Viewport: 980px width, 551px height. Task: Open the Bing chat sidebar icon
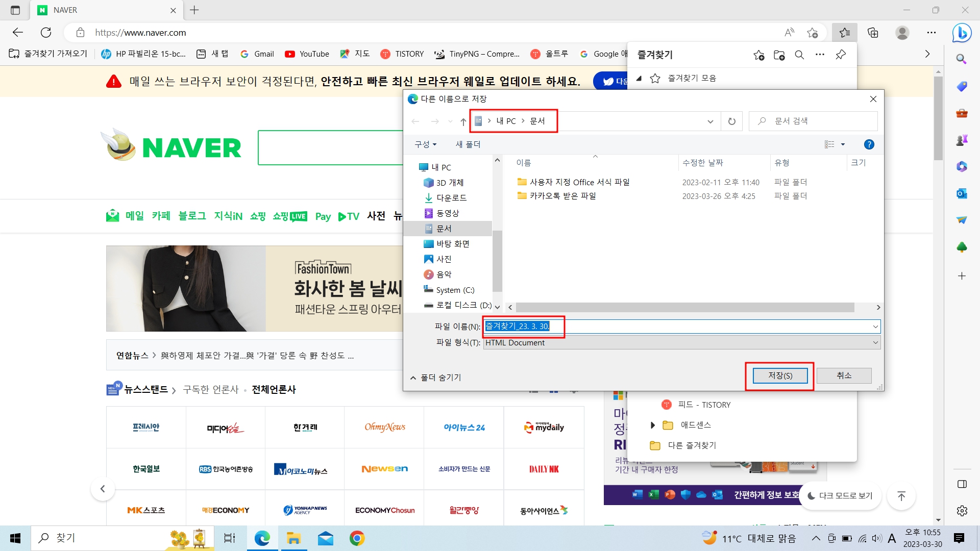(962, 33)
